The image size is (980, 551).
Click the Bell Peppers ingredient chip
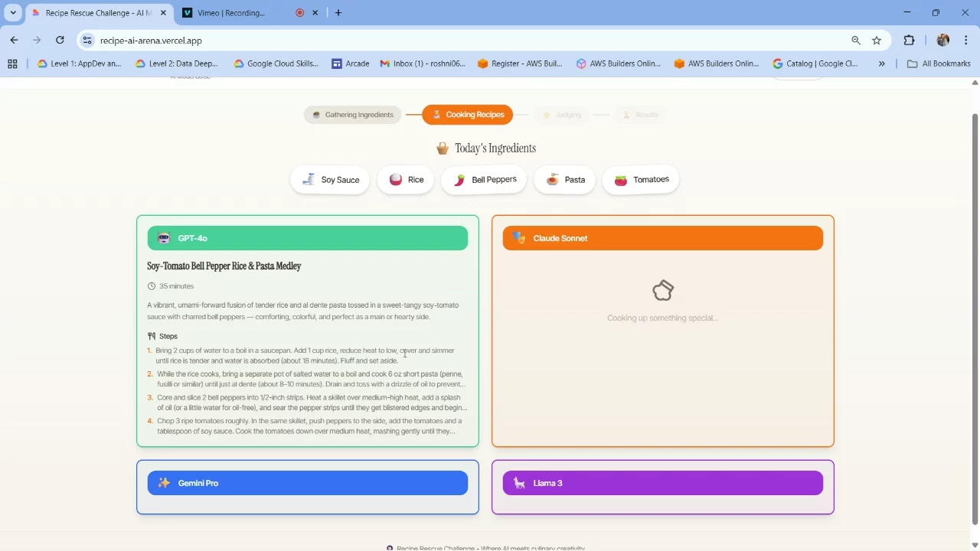(484, 180)
